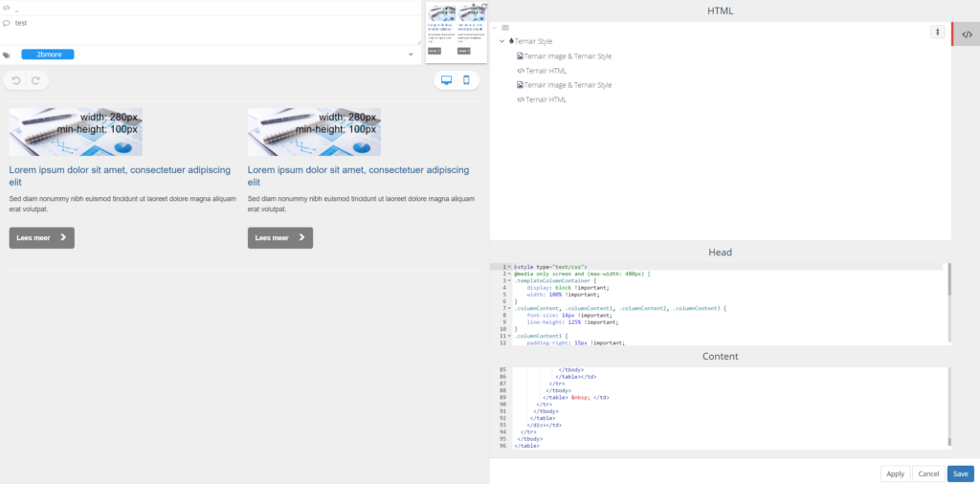Viewport: 980px width, 484px height.
Task: Click the HTML panel header
Action: point(720,11)
